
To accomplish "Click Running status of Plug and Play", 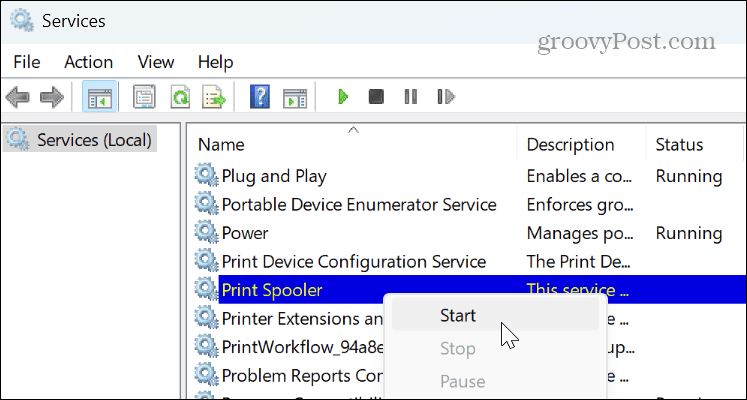I will (x=689, y=176).
